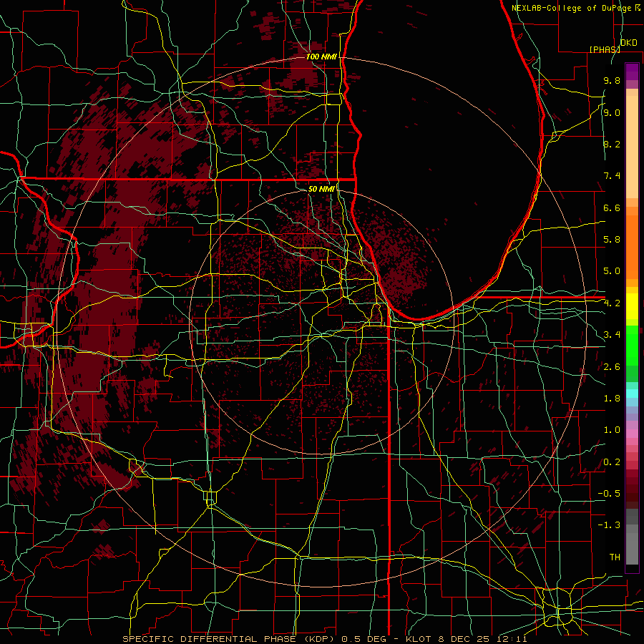
Task: Click the 3.4 scale value
Action: (612, 335)
